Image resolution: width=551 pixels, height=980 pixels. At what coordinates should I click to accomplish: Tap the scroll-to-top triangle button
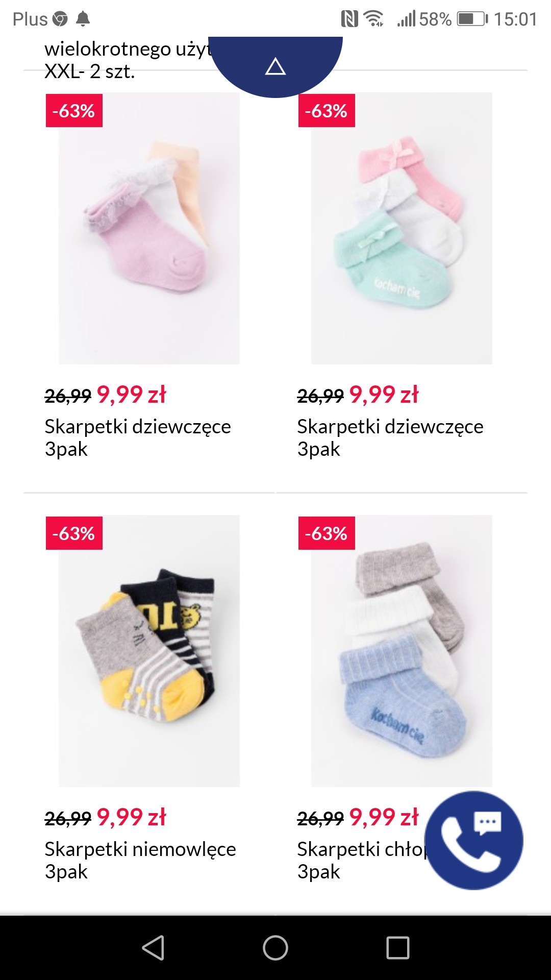tap(275, 66)
